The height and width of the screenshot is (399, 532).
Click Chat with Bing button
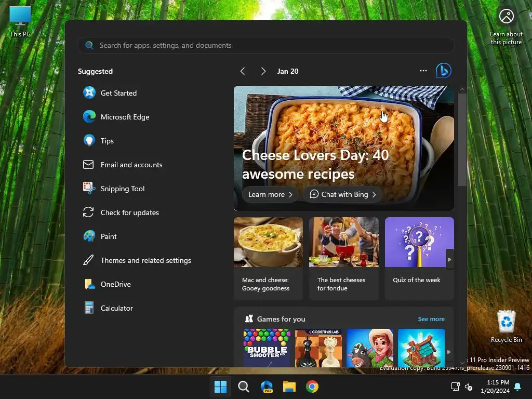pos(343,194)
